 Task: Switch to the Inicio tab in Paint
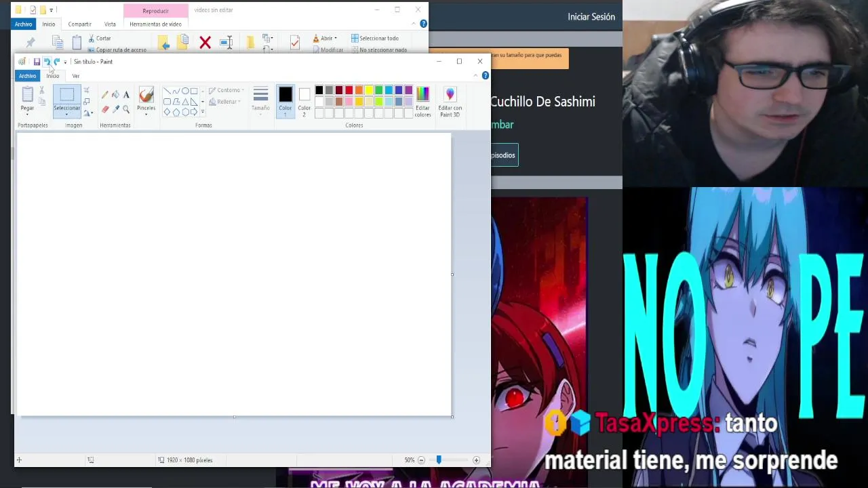coord(52,76)
